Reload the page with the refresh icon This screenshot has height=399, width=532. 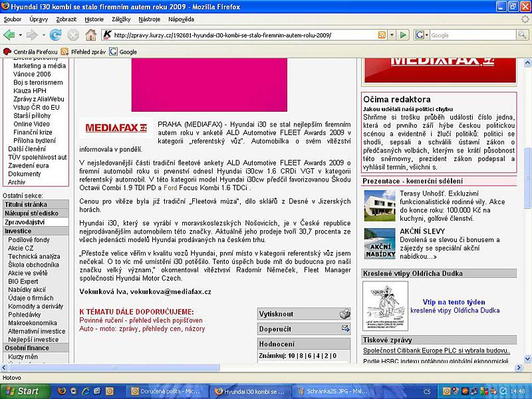55,35
